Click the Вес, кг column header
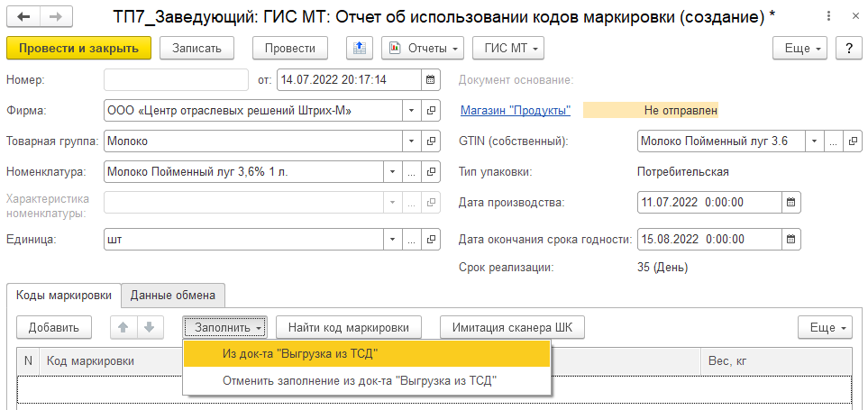 [x=776, y=362]
